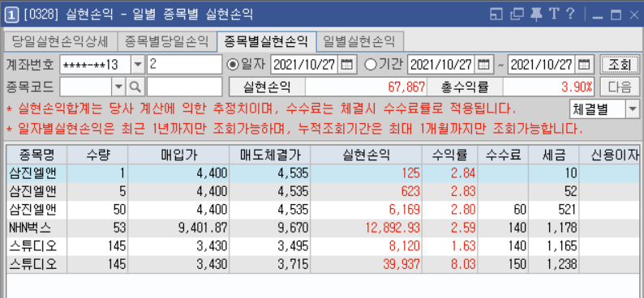This screenshot has width=644, height=298.
Task: Click the 67,867 total realized profit value
Action: (x=366, y=87)
